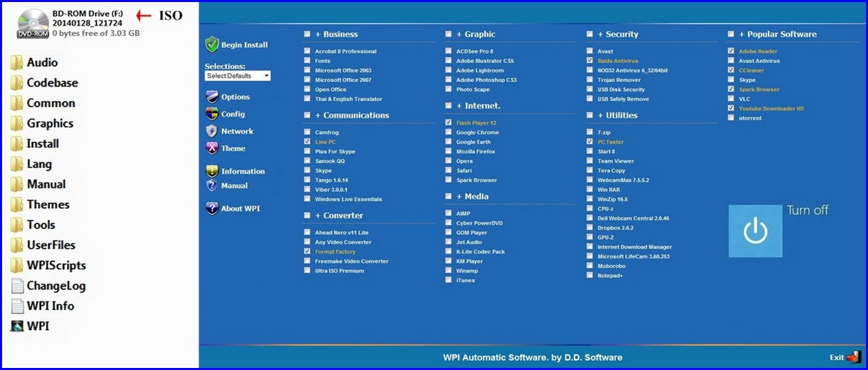Image resolution: width=868 pixels, height=370 pixels.
Task: Uncheck the Flash Player 12 checkbox
Action: tap(449, 123)
